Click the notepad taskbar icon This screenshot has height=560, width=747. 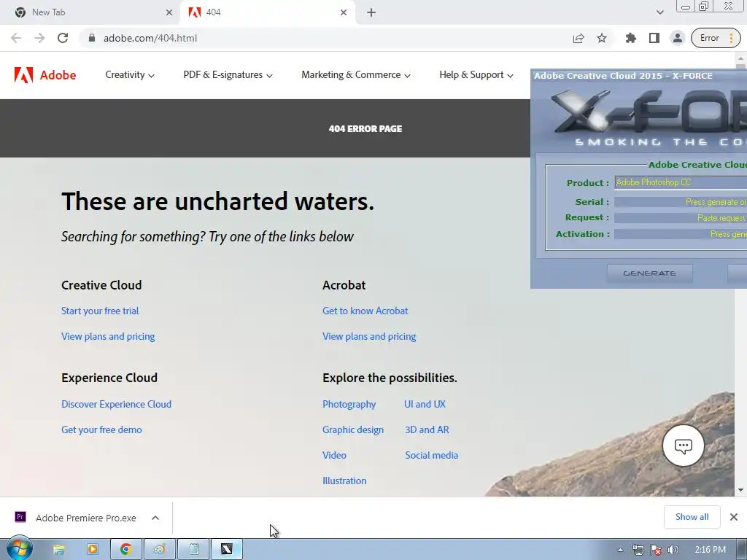pos(193,550)
